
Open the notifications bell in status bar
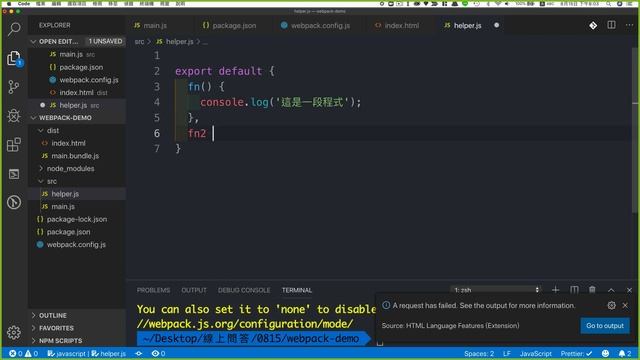(625, 353)
